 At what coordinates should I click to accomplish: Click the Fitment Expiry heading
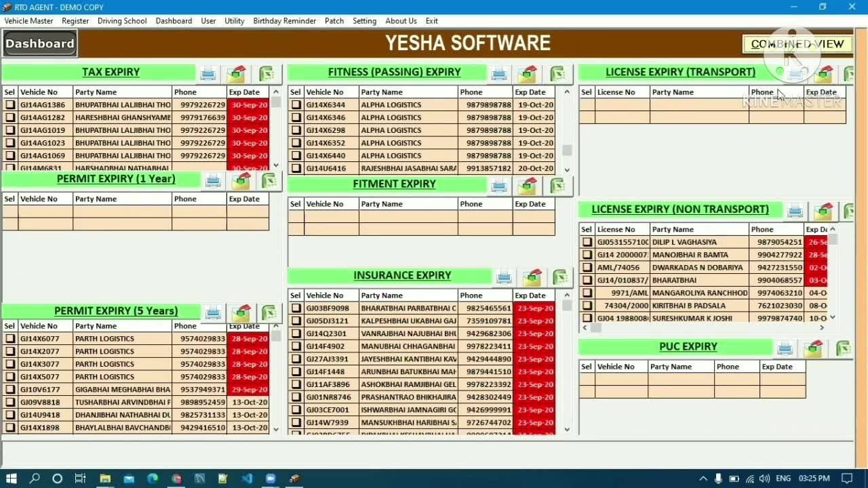(x=394, y=184)
